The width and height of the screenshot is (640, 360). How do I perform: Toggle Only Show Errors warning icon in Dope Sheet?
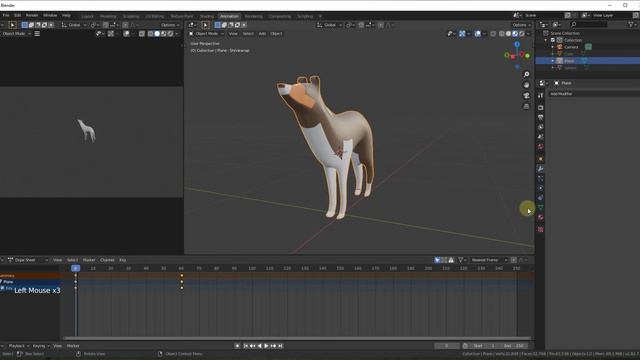451,260
